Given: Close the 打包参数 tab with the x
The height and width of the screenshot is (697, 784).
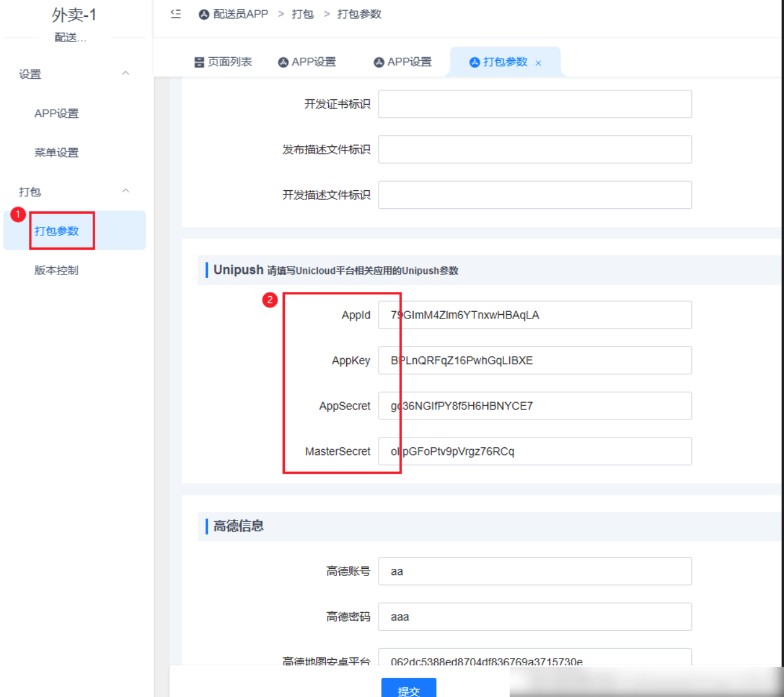Looking at the screenshot, I should [x=538, y=62].
